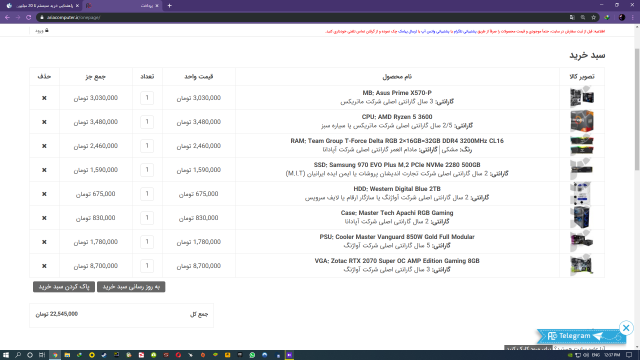Screen dimensions: 640x360
Task: Open the MB: Asus Prime X570-P product link
Action: tap(397, 93)
